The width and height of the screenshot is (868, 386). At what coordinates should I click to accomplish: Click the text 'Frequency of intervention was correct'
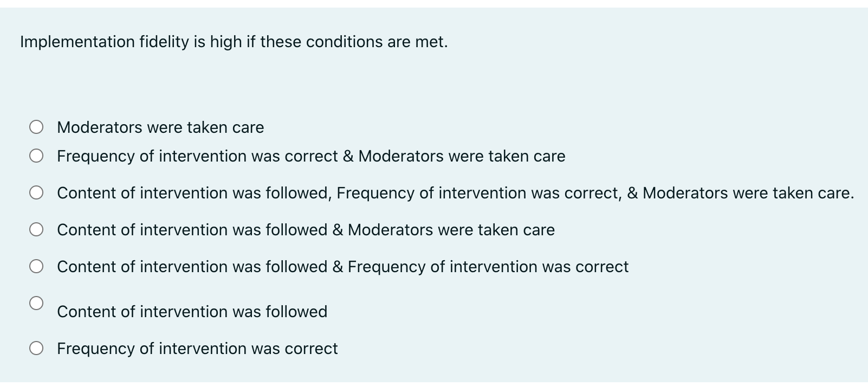click(x=197, y=349)
